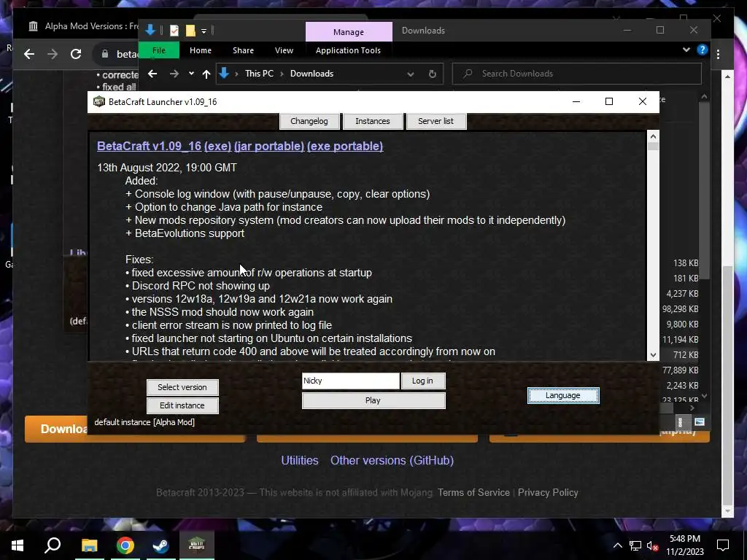Screen dimensions: 747x560
Task: Open File Explorer from the taskbar
Action: (89, 545)
